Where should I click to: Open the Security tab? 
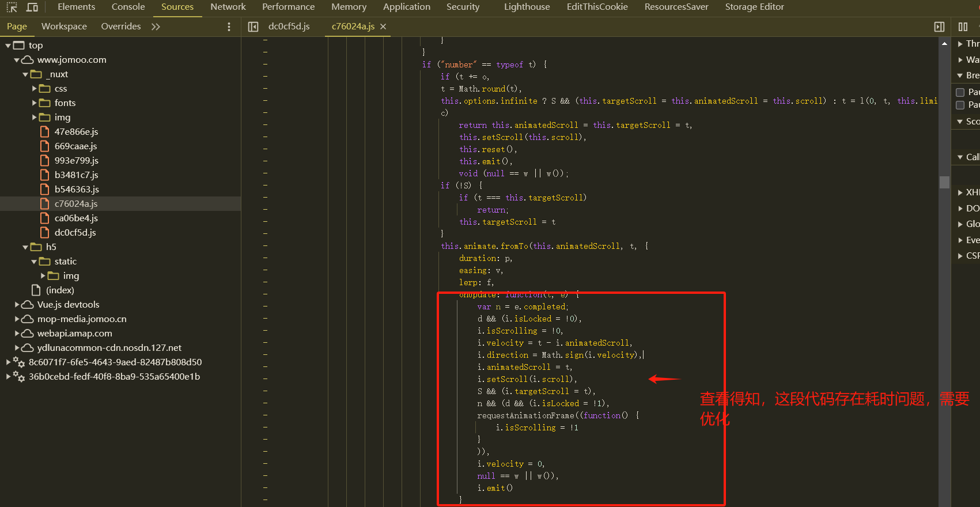tap(463, 7)
